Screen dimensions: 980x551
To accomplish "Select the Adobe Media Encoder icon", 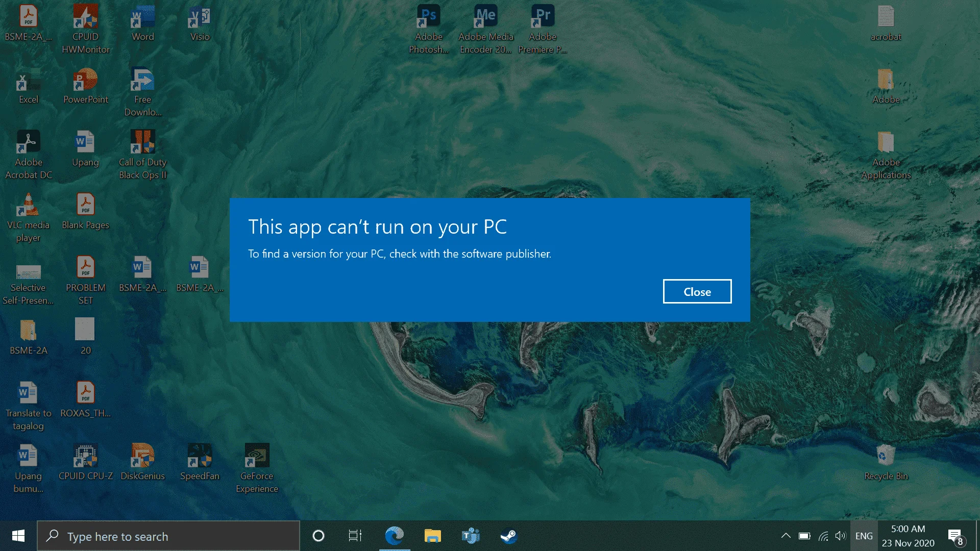I will click(x=485, y=29).
